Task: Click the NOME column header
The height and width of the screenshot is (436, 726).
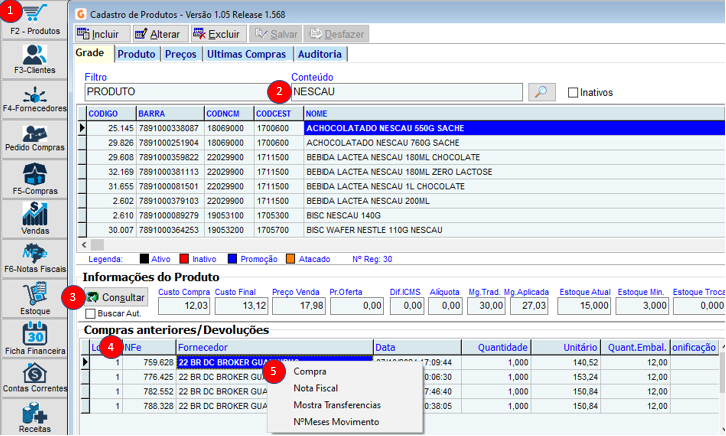Action: tap(514, 113)
